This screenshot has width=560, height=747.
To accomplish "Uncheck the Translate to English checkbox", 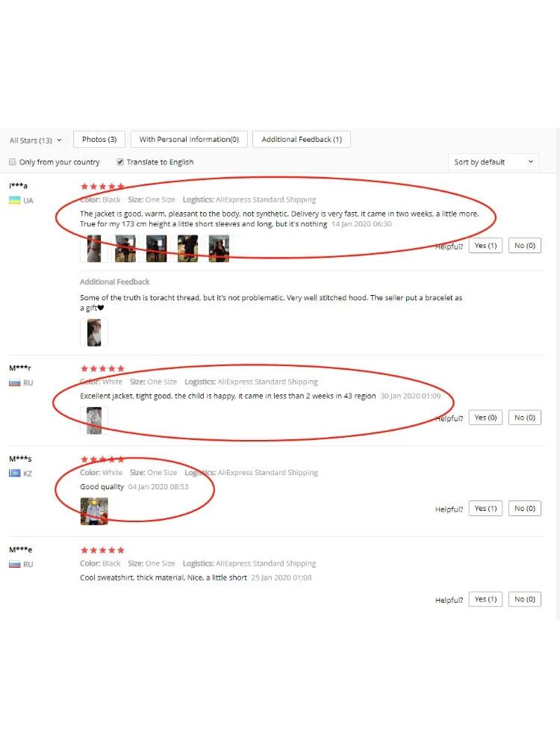I will [x=120, y=162].
